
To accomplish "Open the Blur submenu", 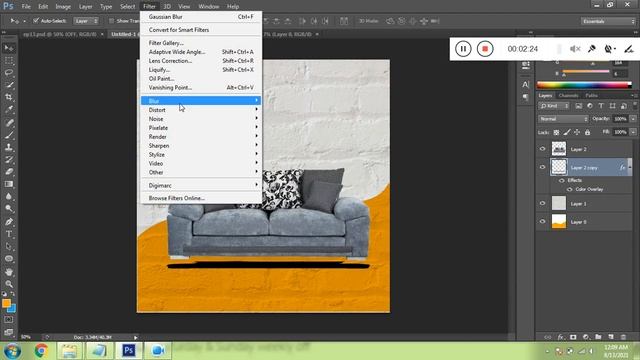I will tap(201, 100).
